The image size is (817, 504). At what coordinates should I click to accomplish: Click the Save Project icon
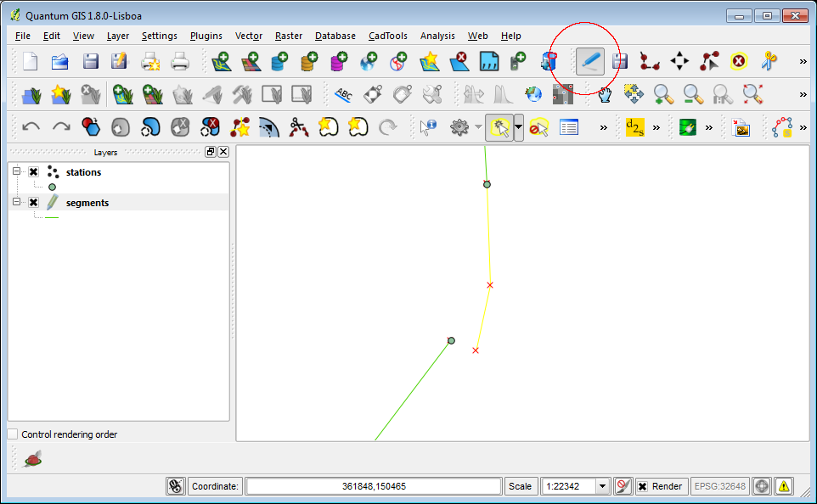pos(89,61)
